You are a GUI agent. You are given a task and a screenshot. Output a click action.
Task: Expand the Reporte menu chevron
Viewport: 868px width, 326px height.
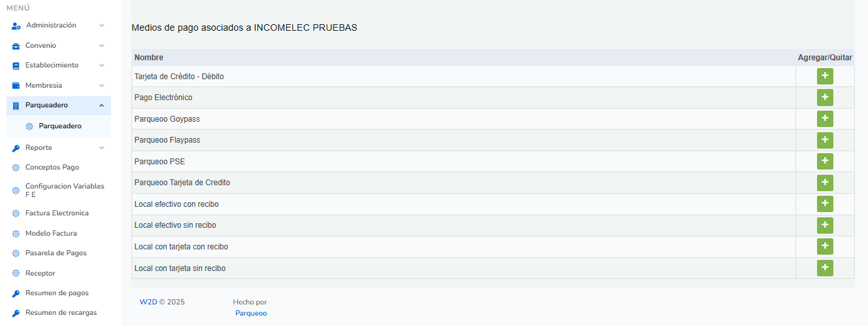[101, 148]
